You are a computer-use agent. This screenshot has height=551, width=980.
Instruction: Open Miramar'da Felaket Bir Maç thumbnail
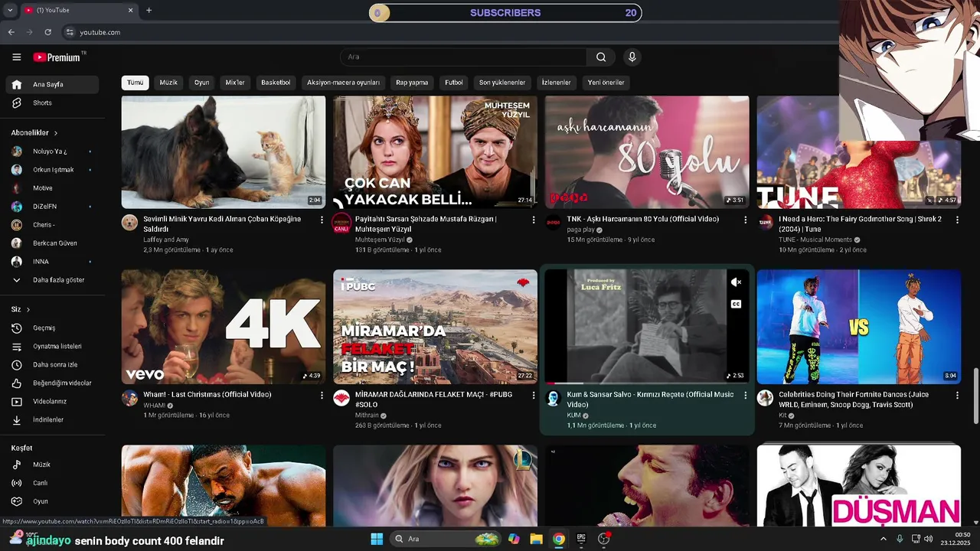[435, 327]
